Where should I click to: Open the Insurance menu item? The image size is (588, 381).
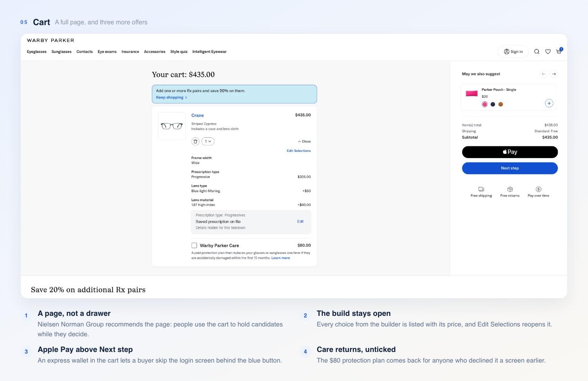click(x=130, y=52)
